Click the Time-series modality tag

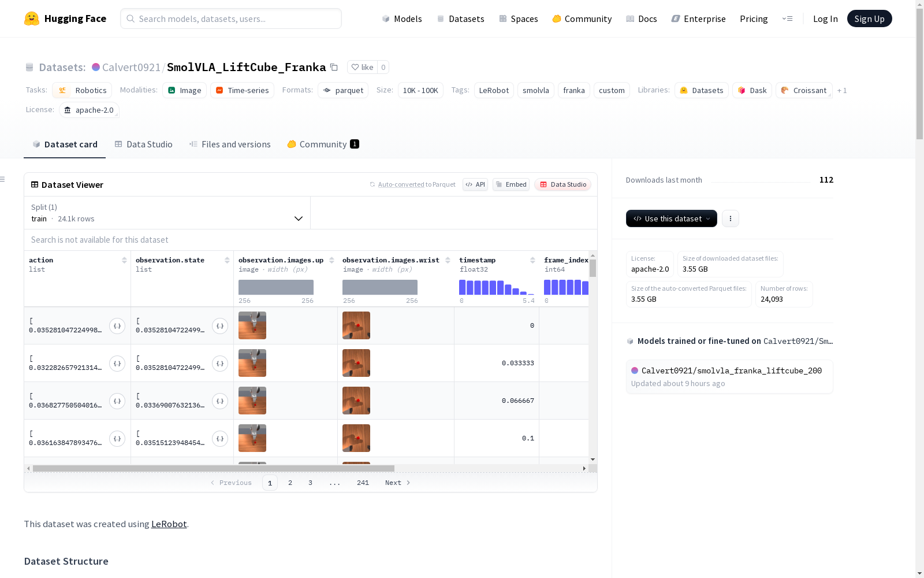(242, 90)
